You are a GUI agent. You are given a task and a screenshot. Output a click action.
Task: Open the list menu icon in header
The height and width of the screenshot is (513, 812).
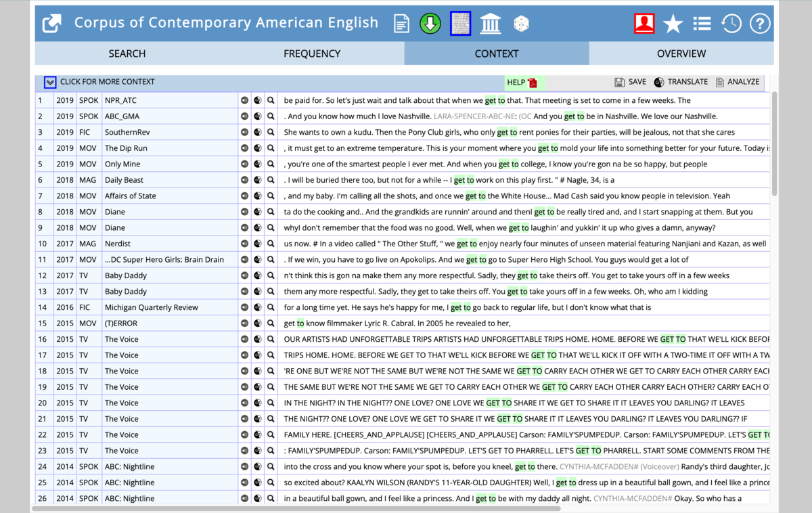pos(702,24)
